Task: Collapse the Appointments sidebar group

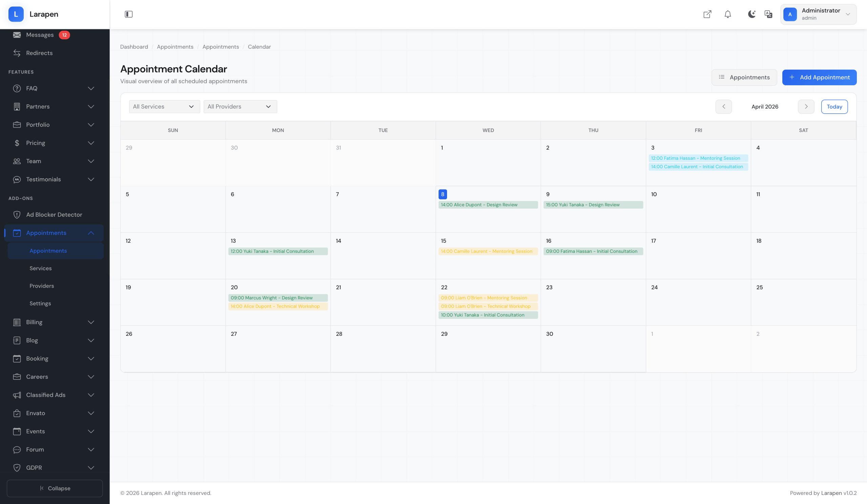Action: 91,233
